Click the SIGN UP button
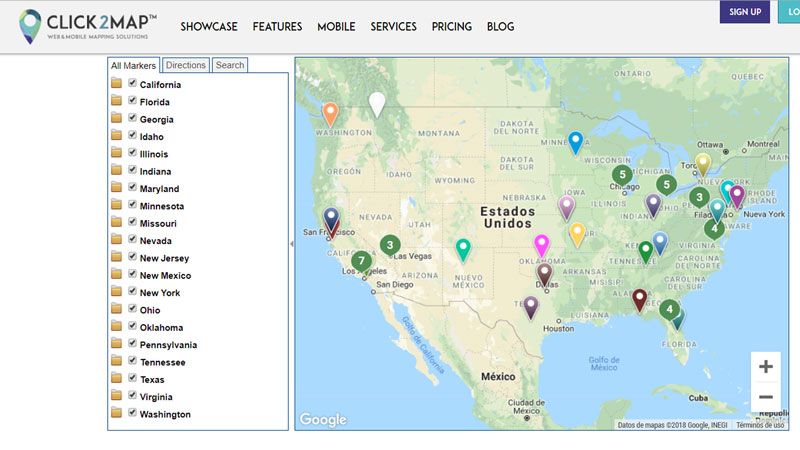 point(745,12)
